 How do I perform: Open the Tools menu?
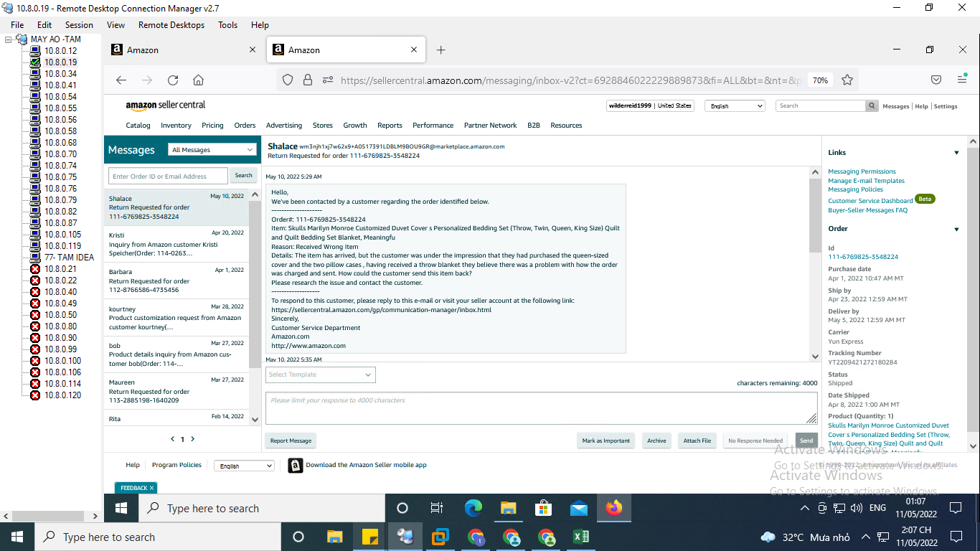pos(227,24)
